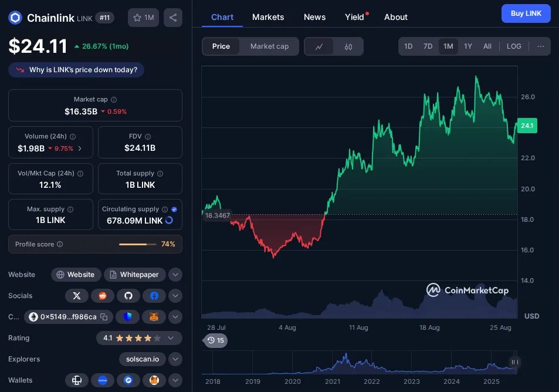559x392 pixels.
Task: Click the 0x5149...f986ca contract address
Action: click(69, 317)
